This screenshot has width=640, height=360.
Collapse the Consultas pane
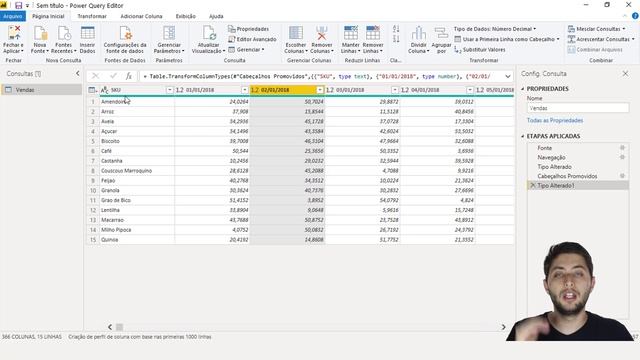tap(78, 73)
